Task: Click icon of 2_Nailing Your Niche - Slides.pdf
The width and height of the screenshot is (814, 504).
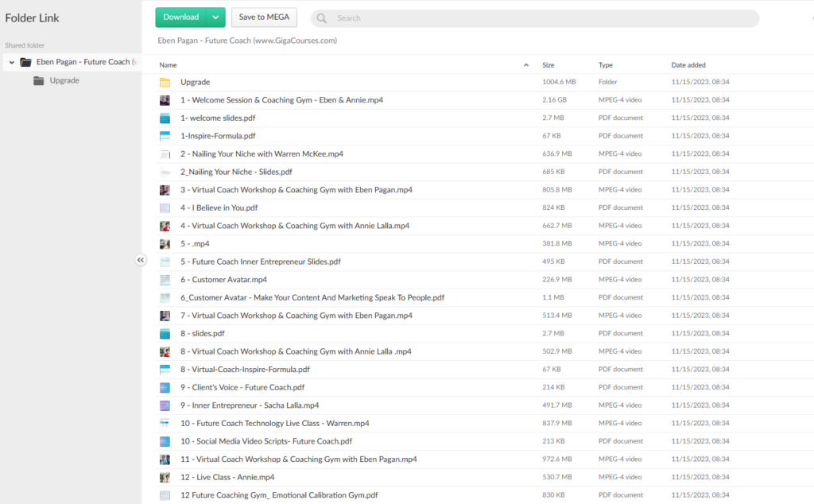Action: 165,172
